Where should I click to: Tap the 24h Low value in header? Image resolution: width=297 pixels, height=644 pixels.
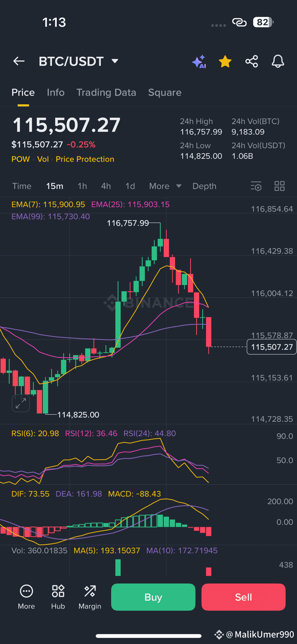pyautogui.click(x=201, y=156)
